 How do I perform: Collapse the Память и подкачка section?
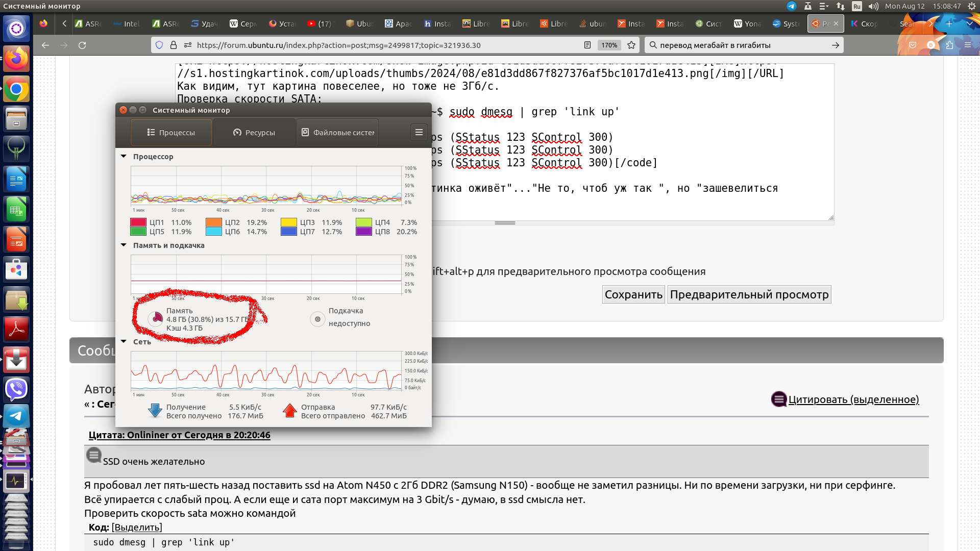pos(124,245)
